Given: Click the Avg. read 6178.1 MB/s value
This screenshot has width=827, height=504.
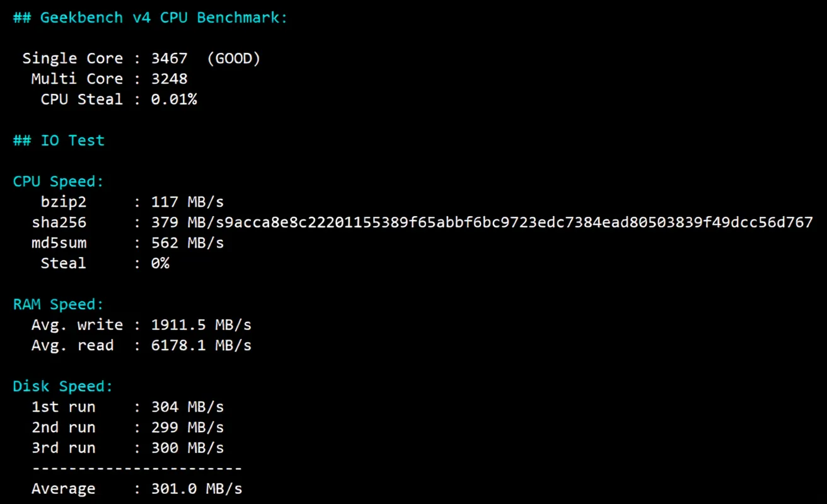Looking at the screenshot, I should point(201,345).
